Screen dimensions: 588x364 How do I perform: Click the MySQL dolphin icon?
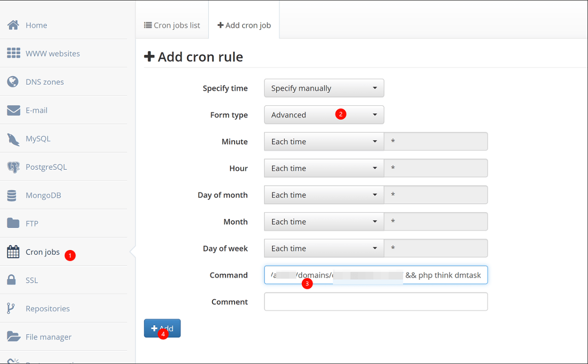click(13, 139)
